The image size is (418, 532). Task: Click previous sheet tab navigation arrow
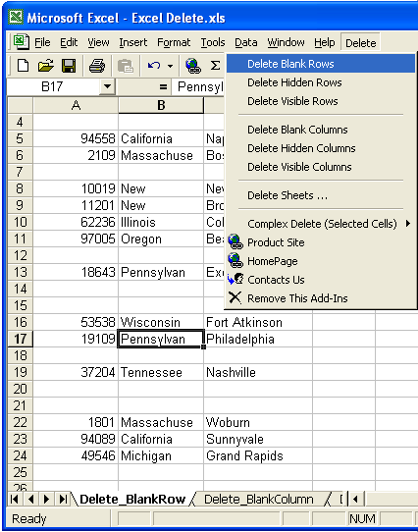click(30, 499)
